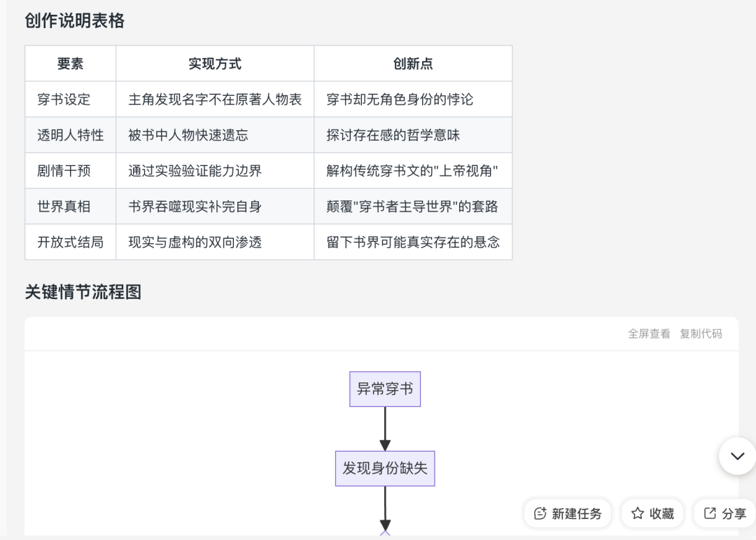Click cell 解构传统穿书文的"上帝视角"
Viewport: 756px width, 540px height.
(413, 171)
